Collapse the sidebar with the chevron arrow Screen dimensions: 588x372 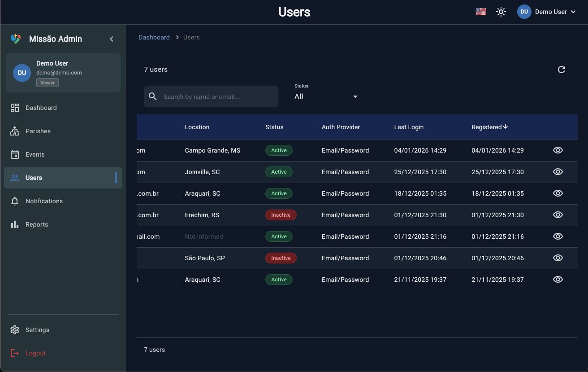pos(112,39)
